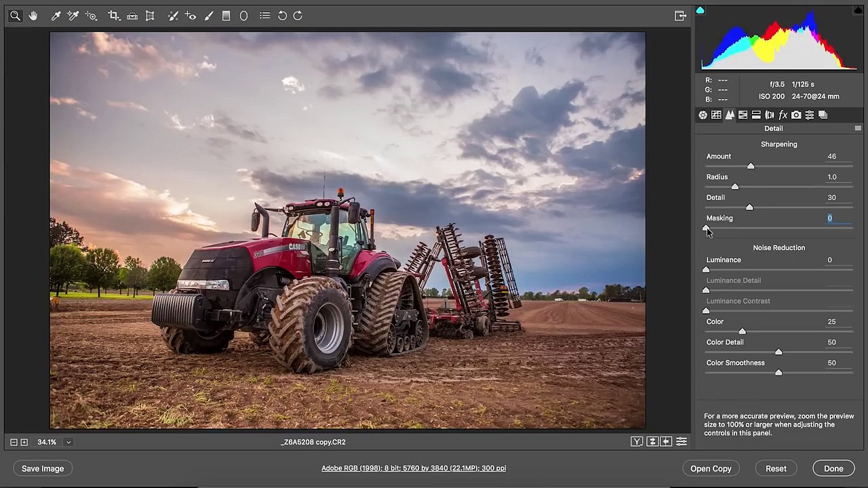The image size is (868, 488).
Task: Toggle before/after preview view (Y icon)
Action: click(x=637, y=442)
